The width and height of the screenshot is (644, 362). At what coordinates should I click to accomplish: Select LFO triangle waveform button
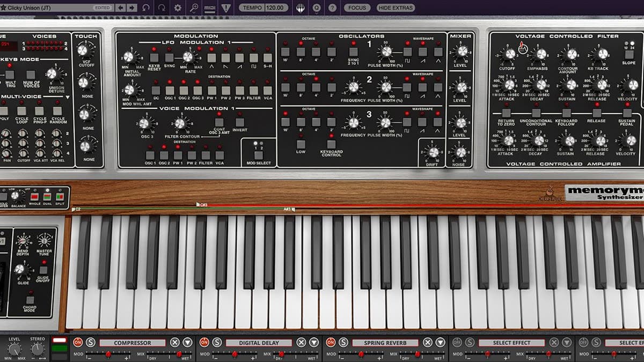[x=211, y=57]
